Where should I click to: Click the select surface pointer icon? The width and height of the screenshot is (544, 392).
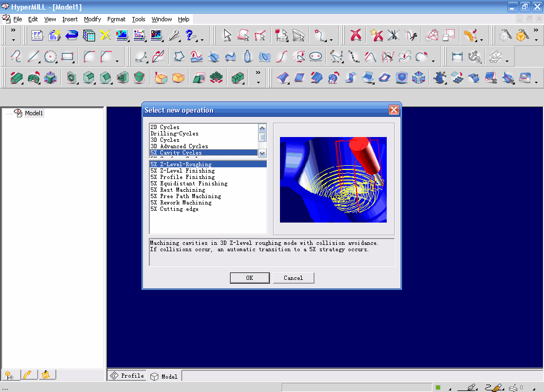(243, 36)
